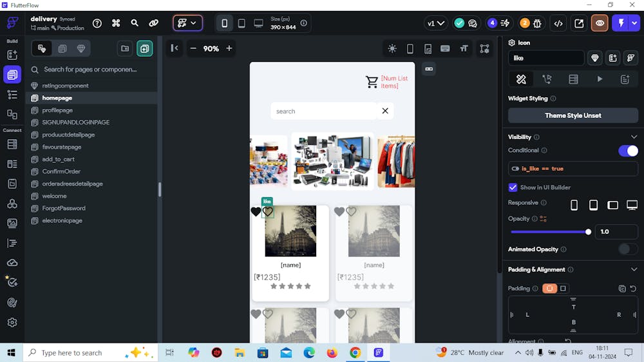This screenshot has height=362, width=644.
Task: Open the Widget Tree sidebar icon
Action: click(x=12, y=95)
